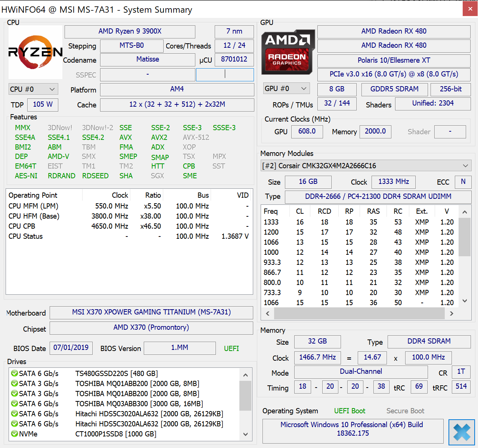Screen dimensions: 478x448
Task: Click memory timings horizontal scroll left arrow
Action: (x=267, y=313)
